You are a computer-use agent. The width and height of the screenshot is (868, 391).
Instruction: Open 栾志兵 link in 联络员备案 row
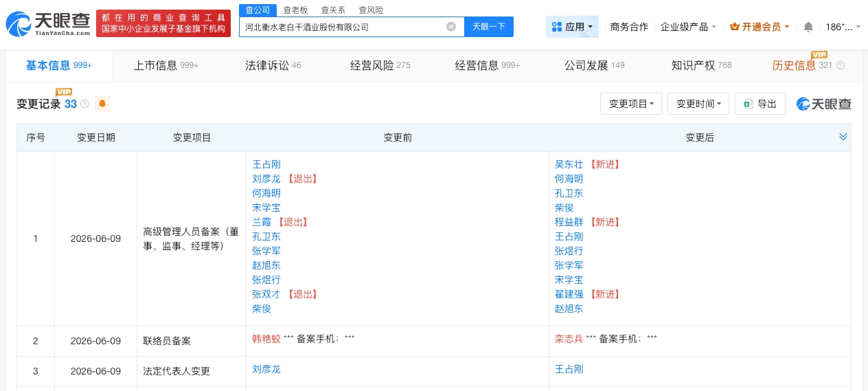point(569,339)
